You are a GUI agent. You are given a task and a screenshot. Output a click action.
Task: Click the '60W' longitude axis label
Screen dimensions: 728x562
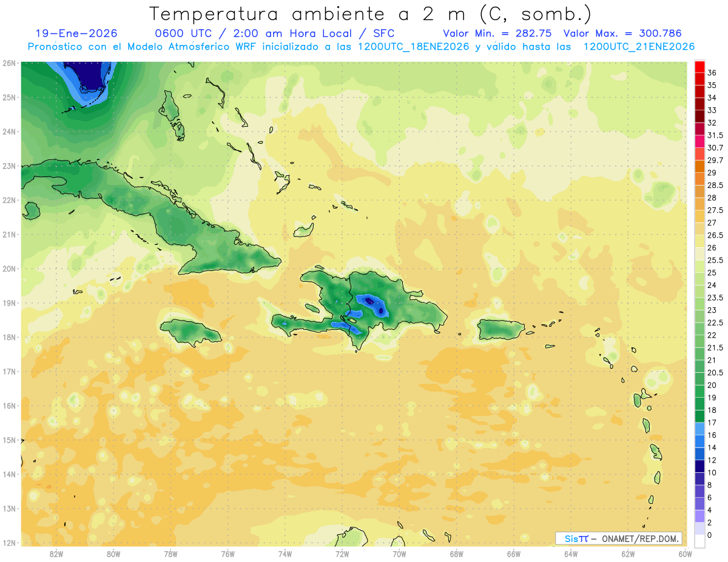tap(686, 554)
